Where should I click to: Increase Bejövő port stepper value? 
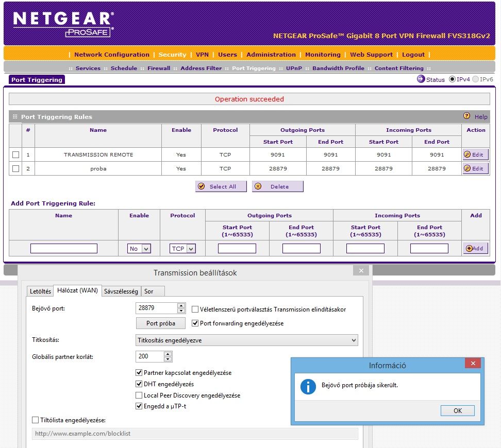[x=181, y=305]
